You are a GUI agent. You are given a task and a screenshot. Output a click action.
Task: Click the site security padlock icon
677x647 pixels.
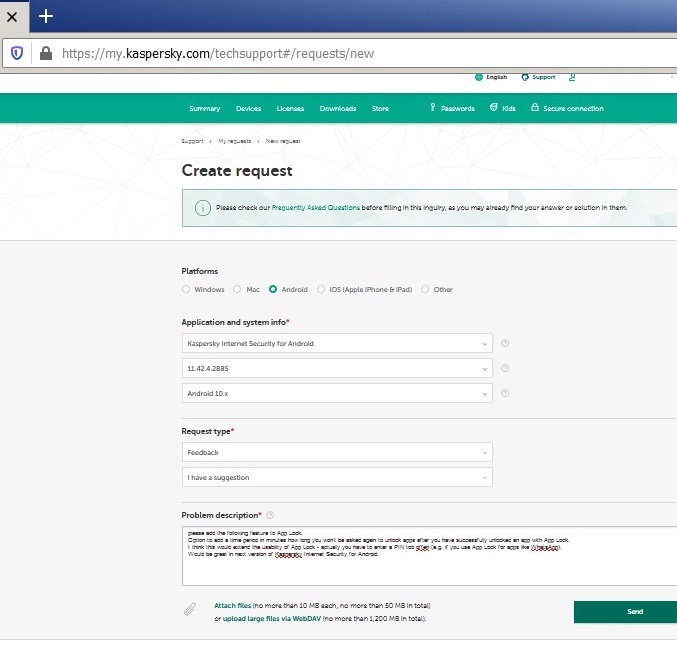coord(46,53)
